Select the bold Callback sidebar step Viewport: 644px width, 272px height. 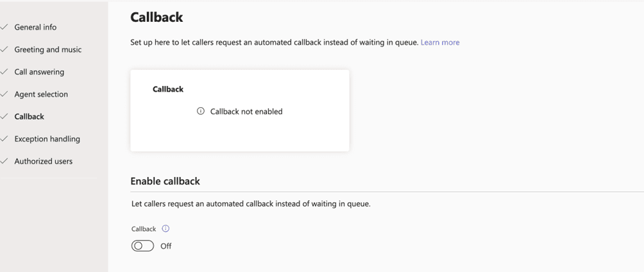[29, 117]
